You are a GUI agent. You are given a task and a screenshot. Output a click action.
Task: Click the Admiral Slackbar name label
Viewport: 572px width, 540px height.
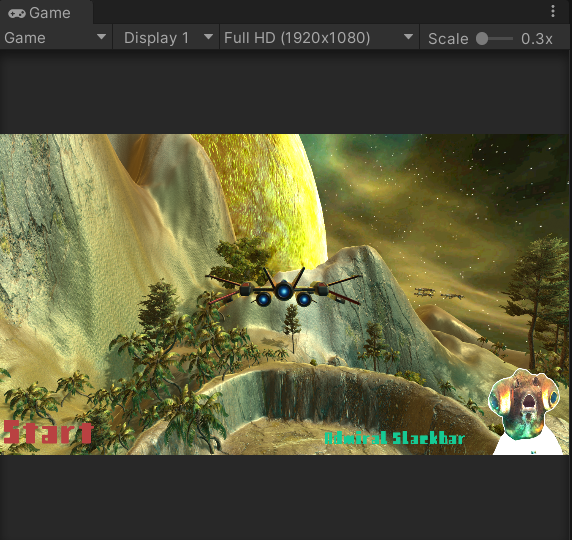coord(394,438)
